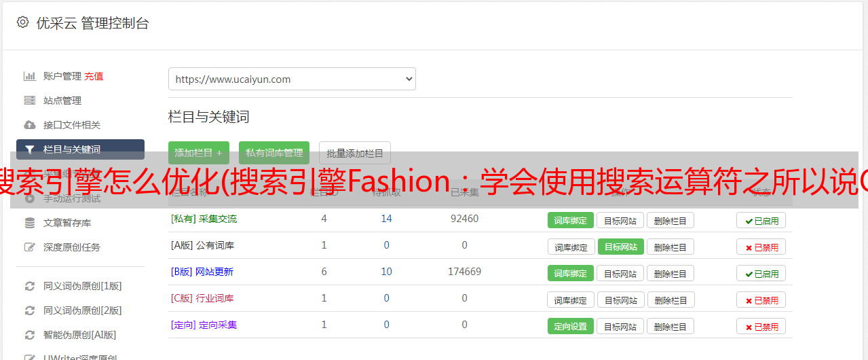Image resolution: width=868 pixels, height=360 pixels.
Task: Click 词库绑定 in the 采集交流 row
Action: [x=571, y=220]
